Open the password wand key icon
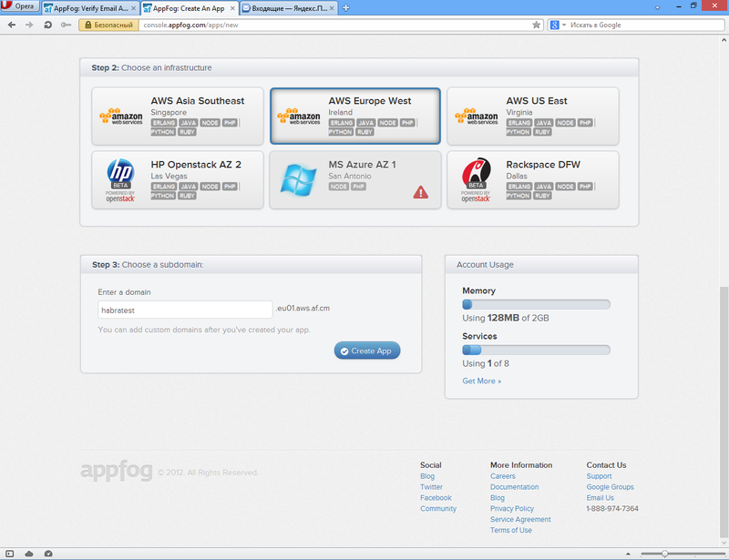The width and height of the screenshot is (729, 560). coord(66,25)
